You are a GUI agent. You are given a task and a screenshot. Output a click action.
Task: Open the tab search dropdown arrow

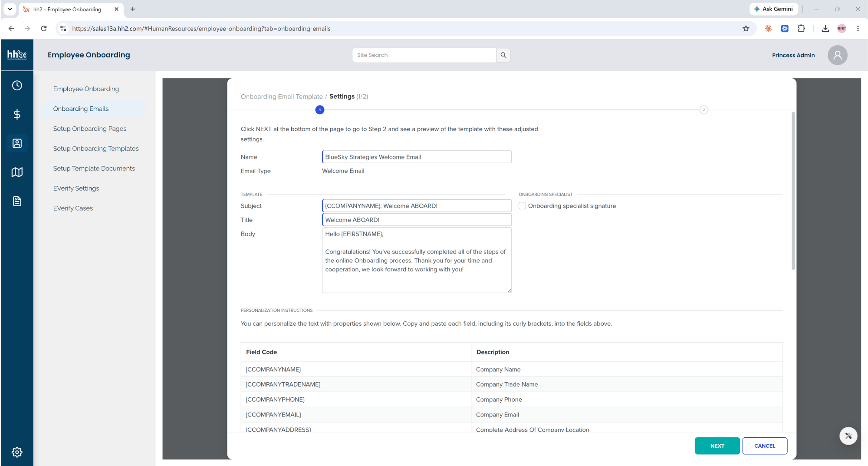coord(10,9)
